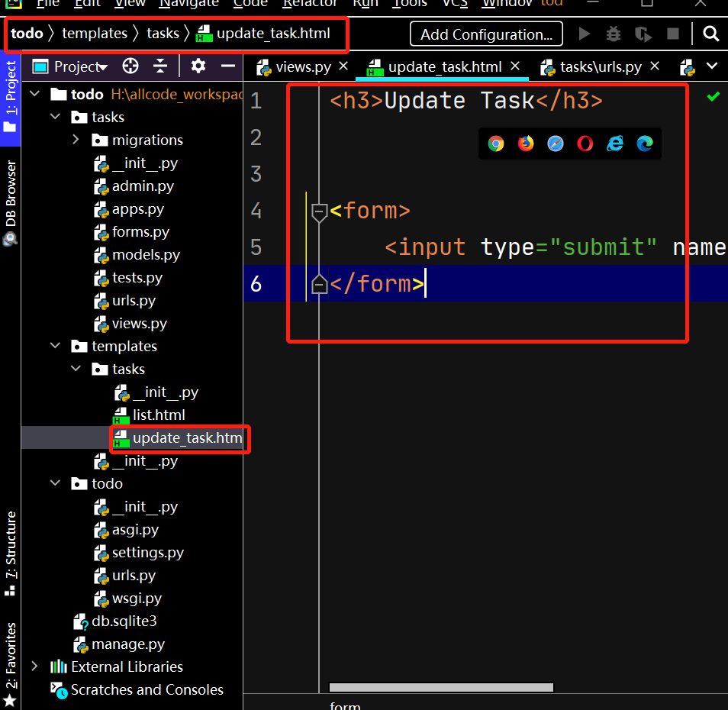Open the Code menu

tap(250, 4)
